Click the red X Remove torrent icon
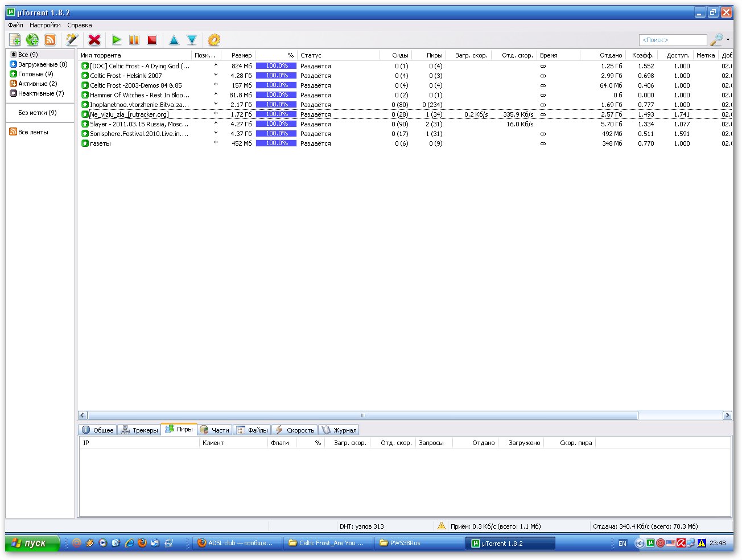The width and height of the screenshot is (742, 560). [94, 40]
